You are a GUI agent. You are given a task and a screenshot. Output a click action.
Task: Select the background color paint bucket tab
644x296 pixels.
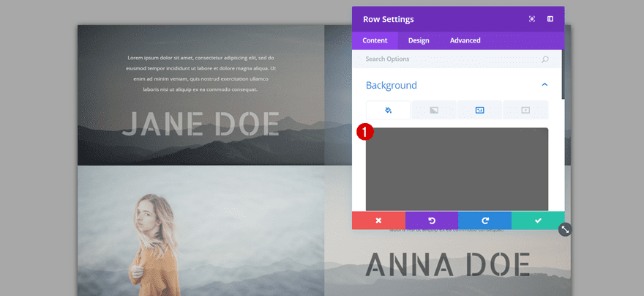pos(388,110)
